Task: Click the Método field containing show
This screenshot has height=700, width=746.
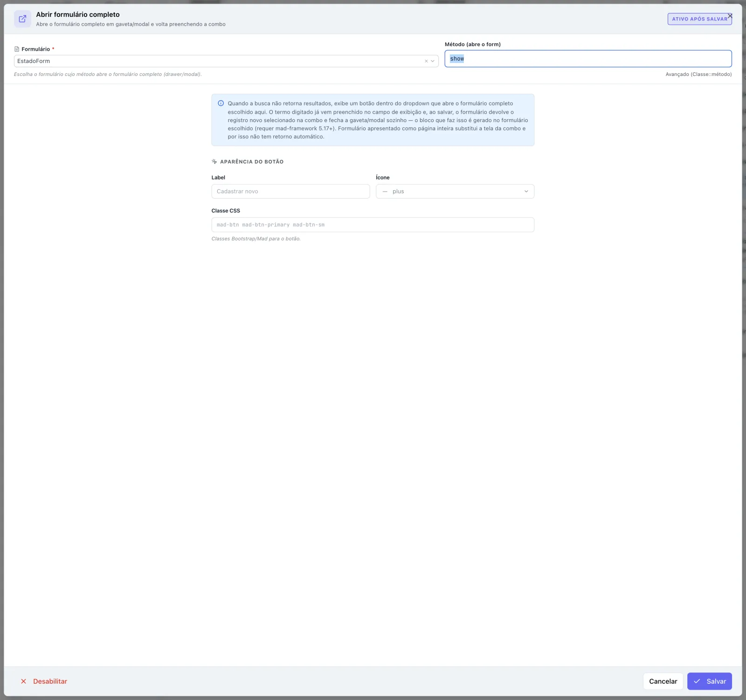Action: tap(588, 59)
